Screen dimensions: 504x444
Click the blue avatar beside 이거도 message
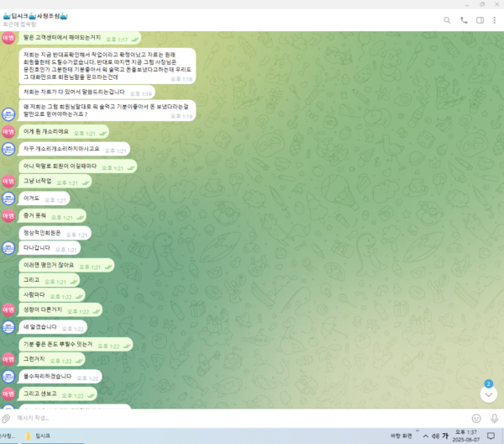click(8, 198)
